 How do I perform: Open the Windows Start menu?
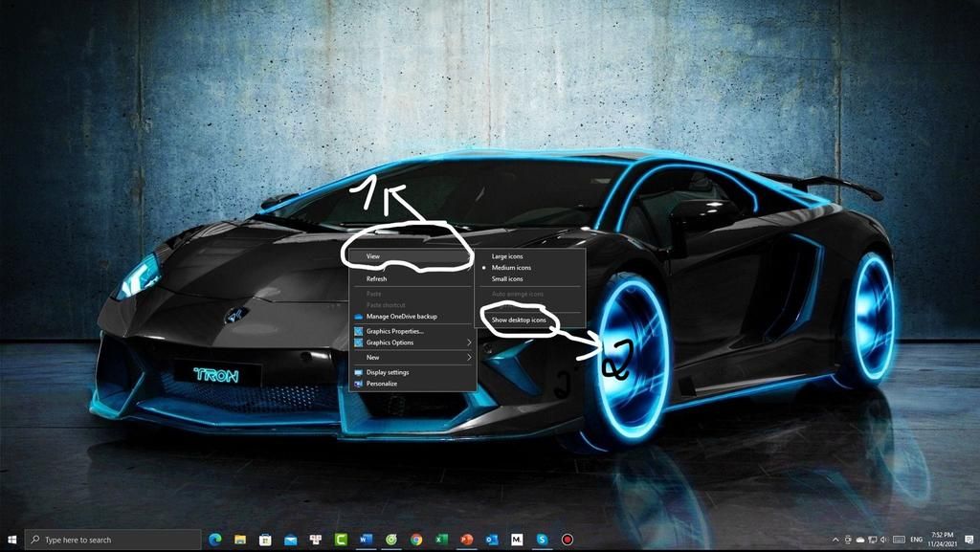point(11,540)
